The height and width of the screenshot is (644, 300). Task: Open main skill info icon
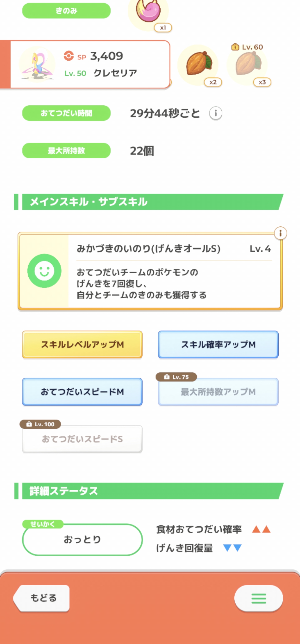pyautogui.click(x=280, y=233)
